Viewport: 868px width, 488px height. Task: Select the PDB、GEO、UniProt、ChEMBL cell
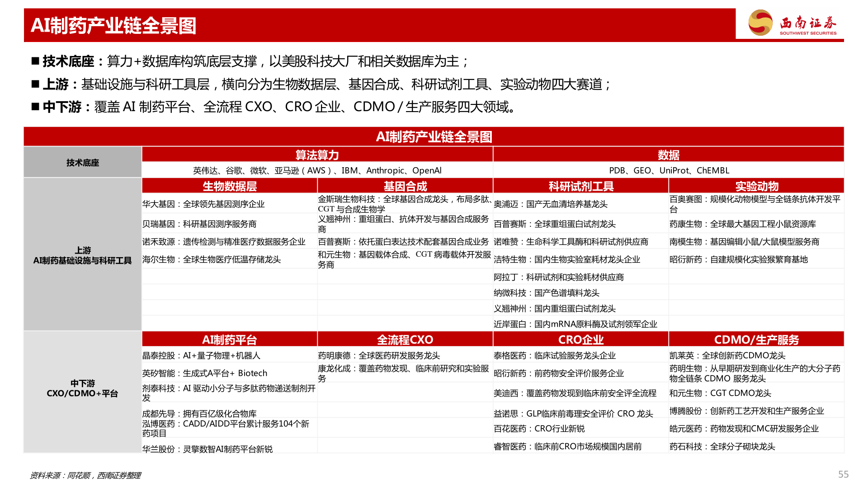669,170
